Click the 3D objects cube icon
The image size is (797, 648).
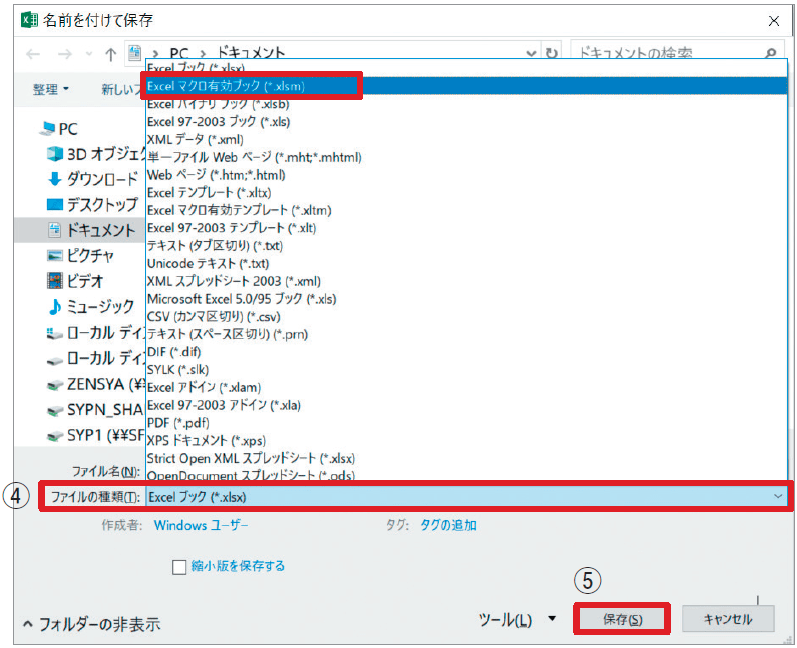(x=54, y=153)
